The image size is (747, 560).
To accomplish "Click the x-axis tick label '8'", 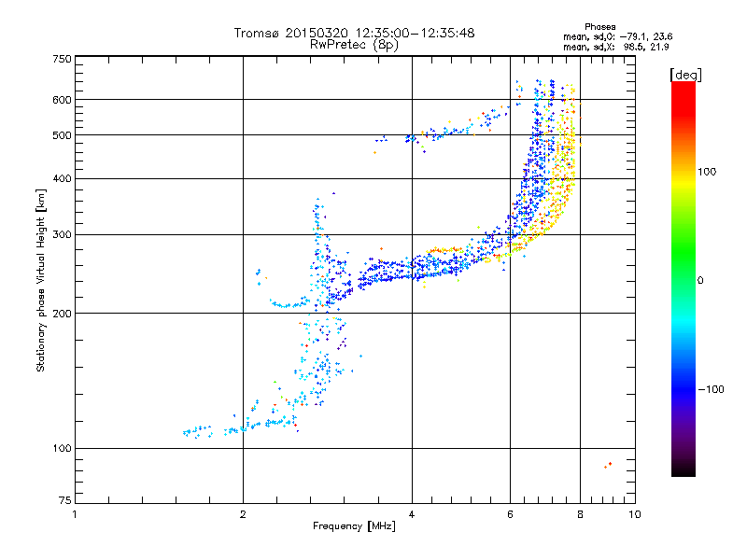I will click(x=580, y=514).
